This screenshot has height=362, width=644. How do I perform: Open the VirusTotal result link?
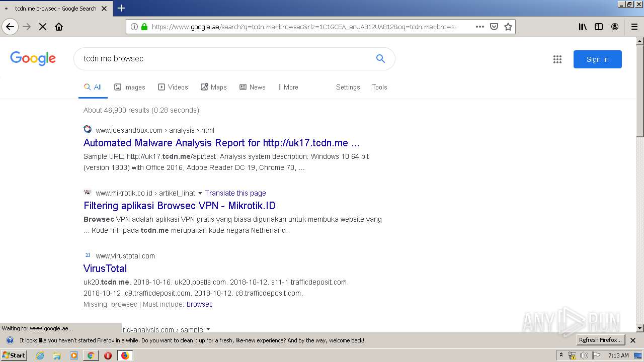(x=105, y=268)
